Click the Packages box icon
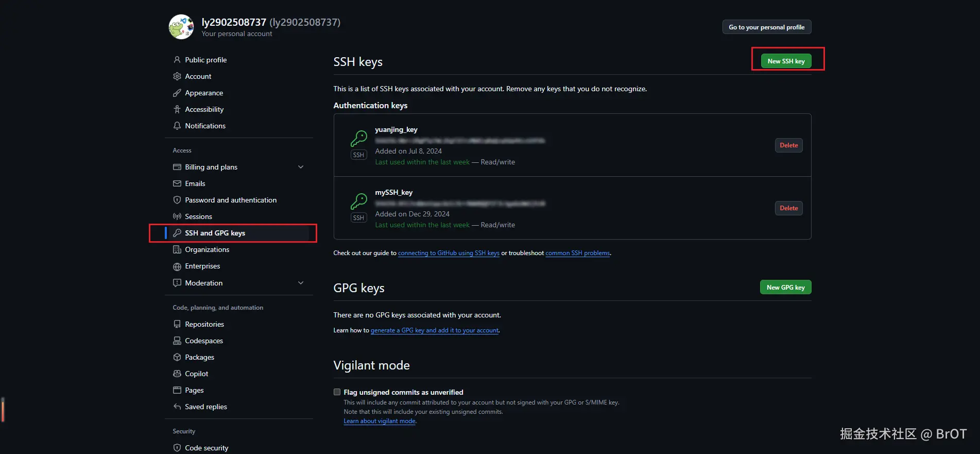 177,357
